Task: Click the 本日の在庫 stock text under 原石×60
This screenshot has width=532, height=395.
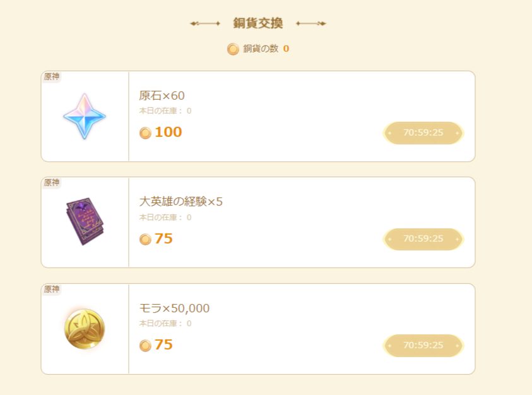Action: coord(165,111)
